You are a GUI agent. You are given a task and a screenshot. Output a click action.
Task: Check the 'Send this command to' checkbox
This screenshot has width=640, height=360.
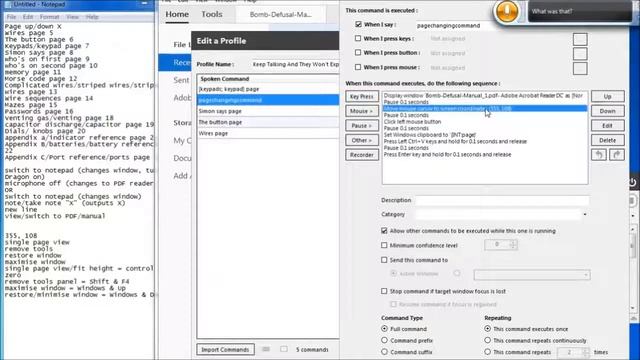(384, 260)
